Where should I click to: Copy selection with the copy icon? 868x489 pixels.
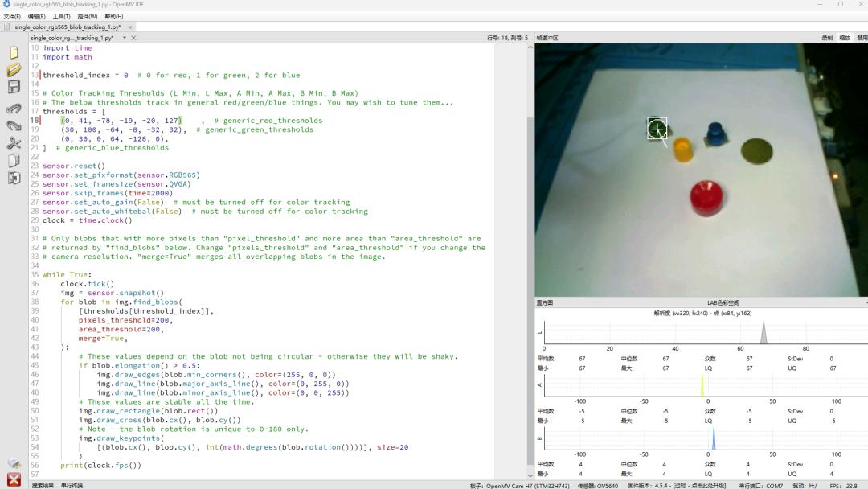[14, 161]
